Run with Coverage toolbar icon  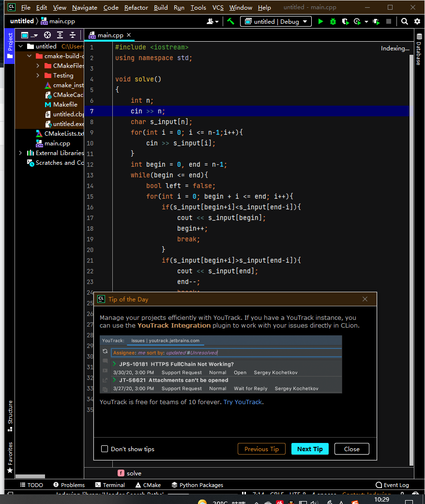coord(345,21)
